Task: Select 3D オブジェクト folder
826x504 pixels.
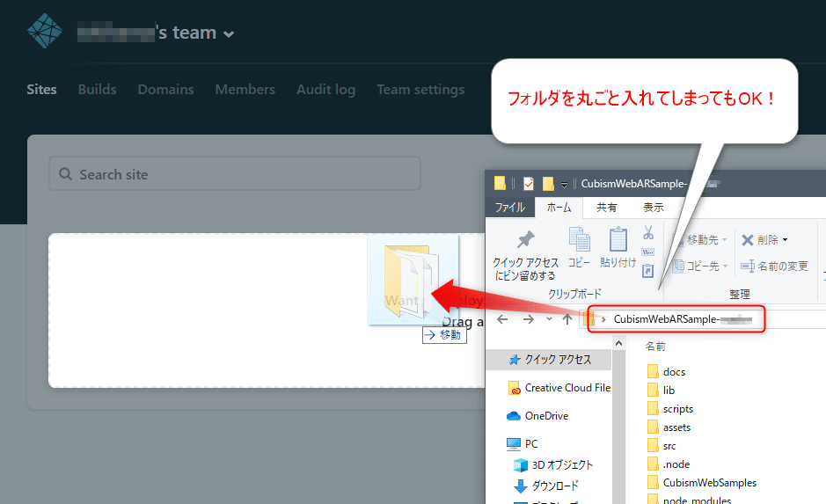Action: pos(553,464)
